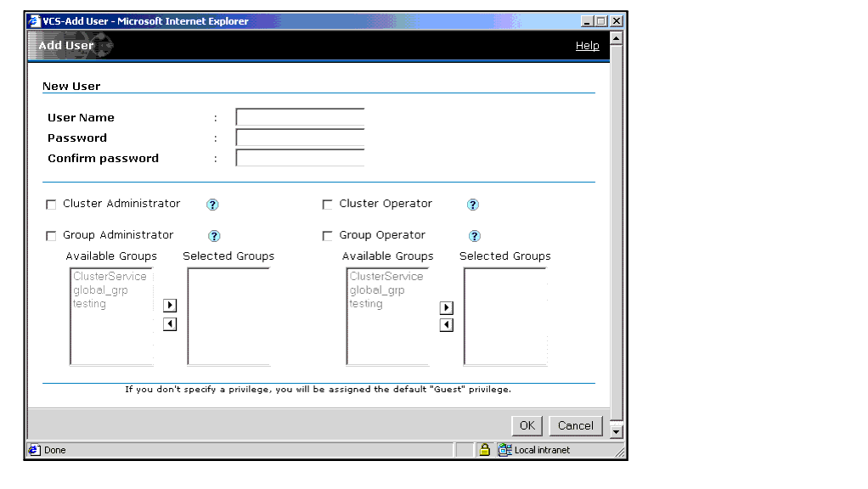This screenshot has width=868, height=489.
Task: Click help icon beside Group Operator
Action: (475, 236)
